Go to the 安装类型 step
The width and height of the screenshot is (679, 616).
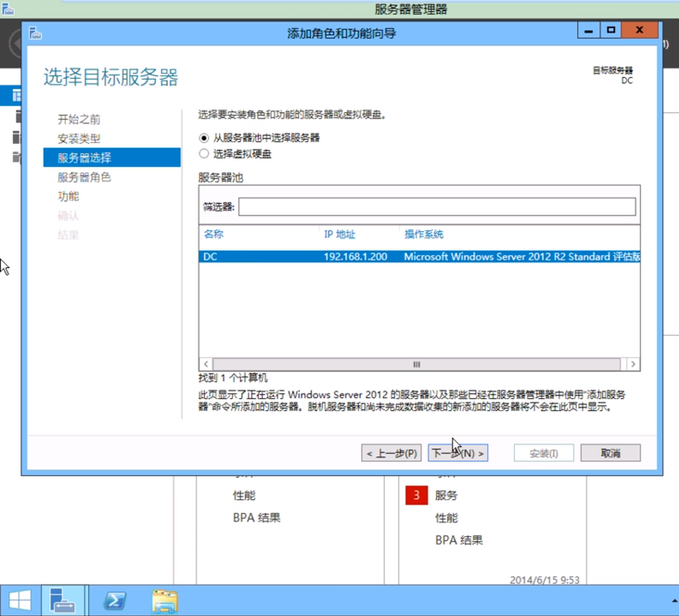[x=79, y=139]
